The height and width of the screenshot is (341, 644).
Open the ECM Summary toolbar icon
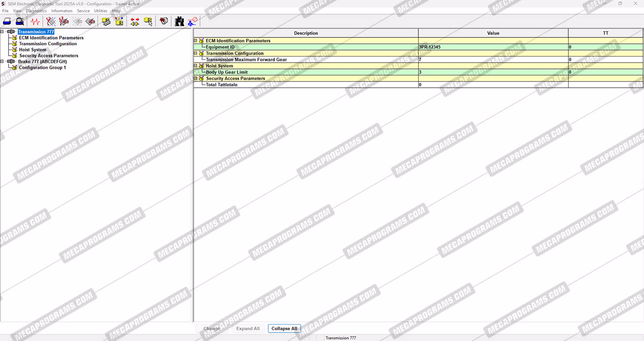coord(106,21)
